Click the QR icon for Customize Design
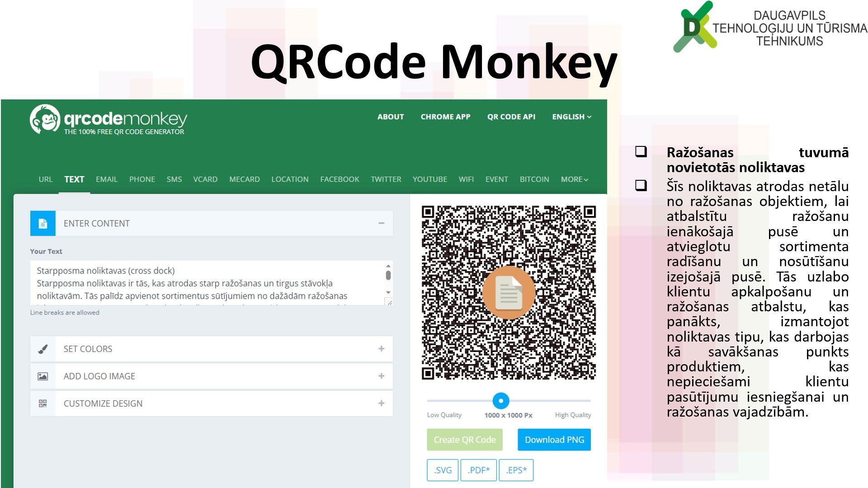868x488 pixels. tap(43, 404)
